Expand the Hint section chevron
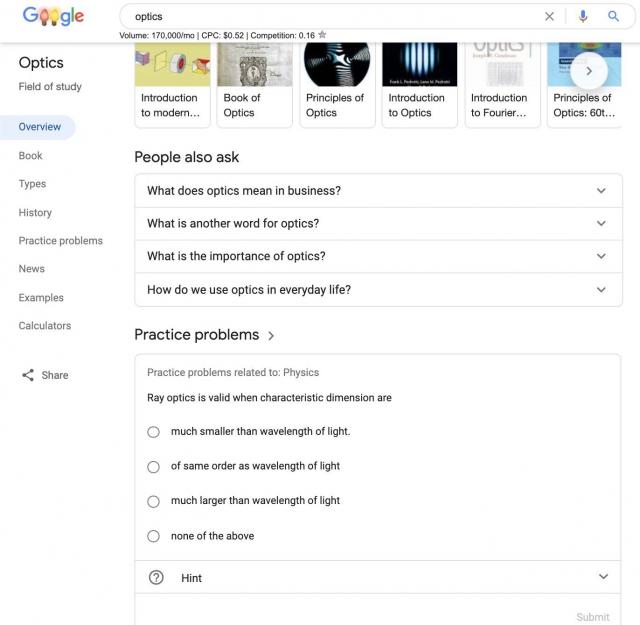Viewport: 640px width, 625px height. (602, 577)
